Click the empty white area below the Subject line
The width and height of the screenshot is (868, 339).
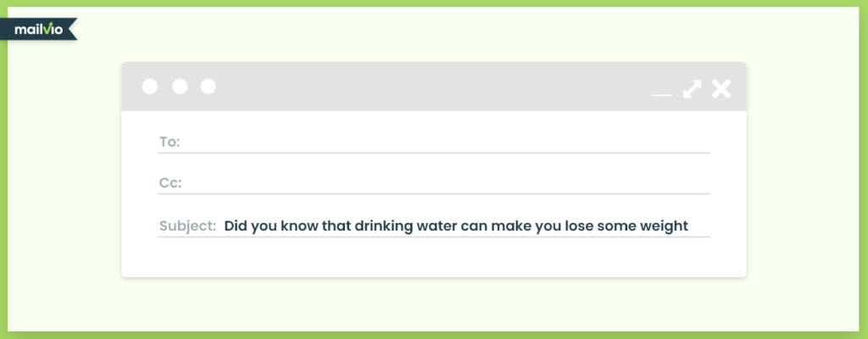click(x=434, y=258)
